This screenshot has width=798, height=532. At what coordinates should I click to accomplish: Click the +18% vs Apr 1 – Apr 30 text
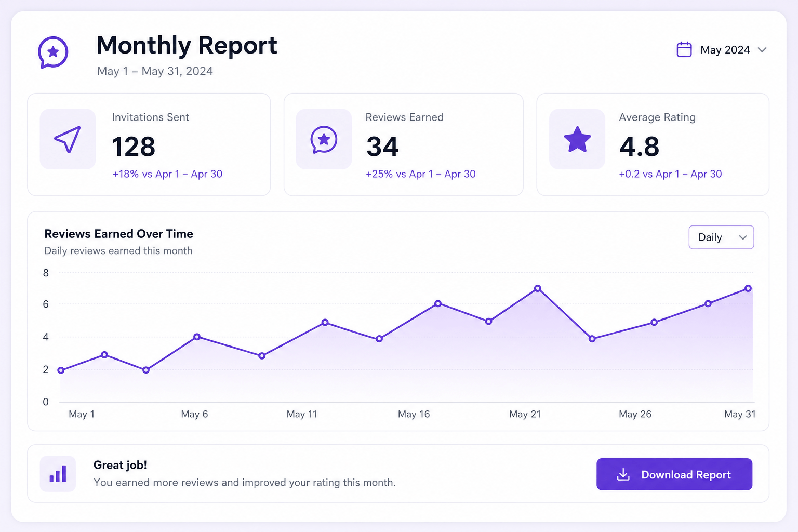167,174
